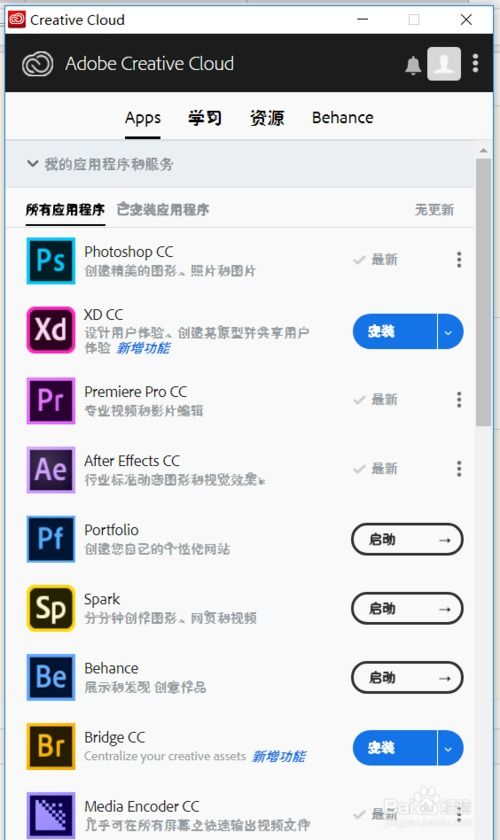Install XD CC with 安装 button

pos(394,332)
